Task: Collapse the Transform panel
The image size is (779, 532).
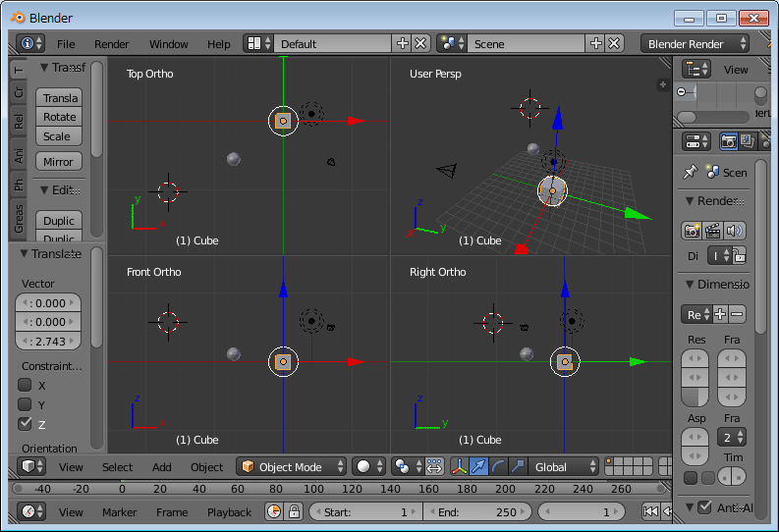Action: tap(44, 67)
